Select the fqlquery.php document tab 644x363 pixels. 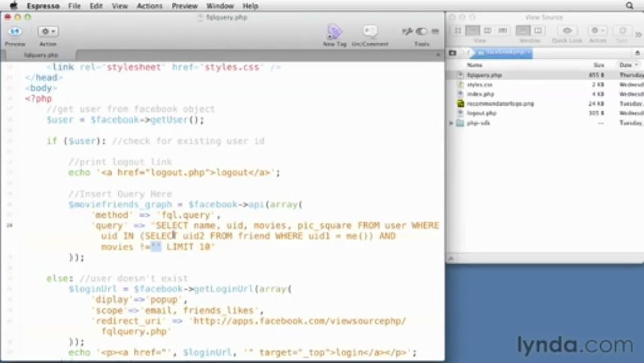pos(40,55)
